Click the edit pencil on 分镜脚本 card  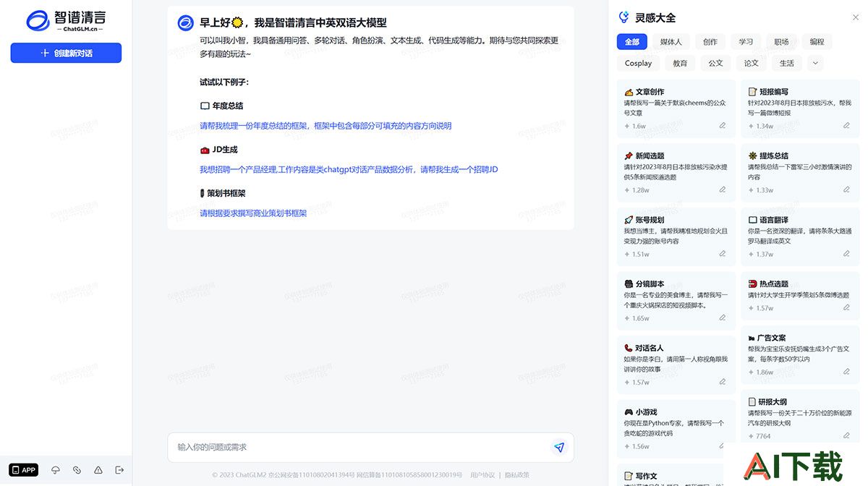click(x=723, y=317)
